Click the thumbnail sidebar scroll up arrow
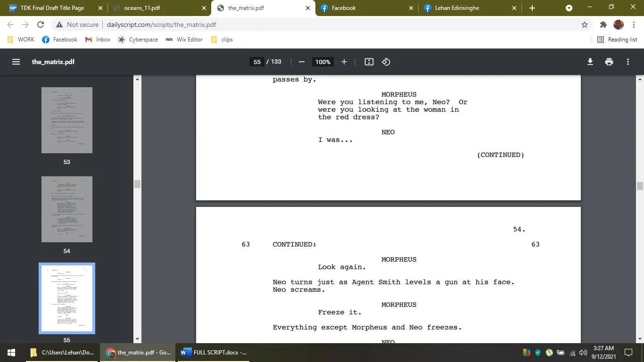Screen dimensions: 644x362 [137, 79]
